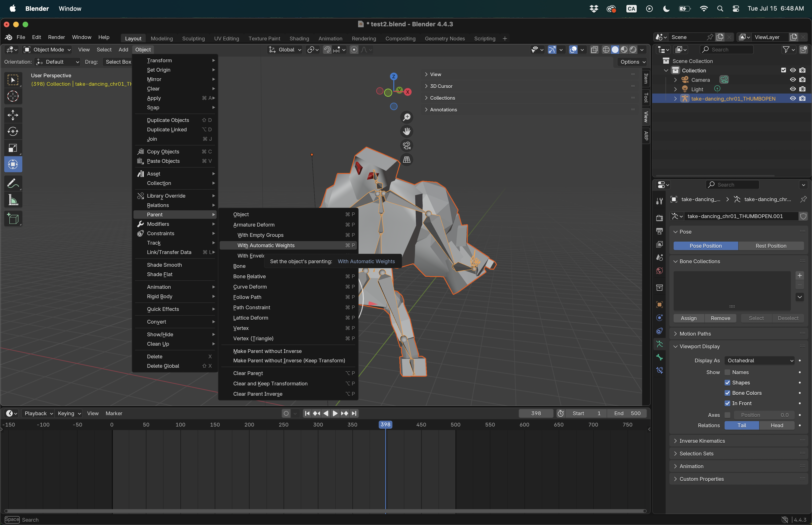Select the Measure tool

pos(13,200)
